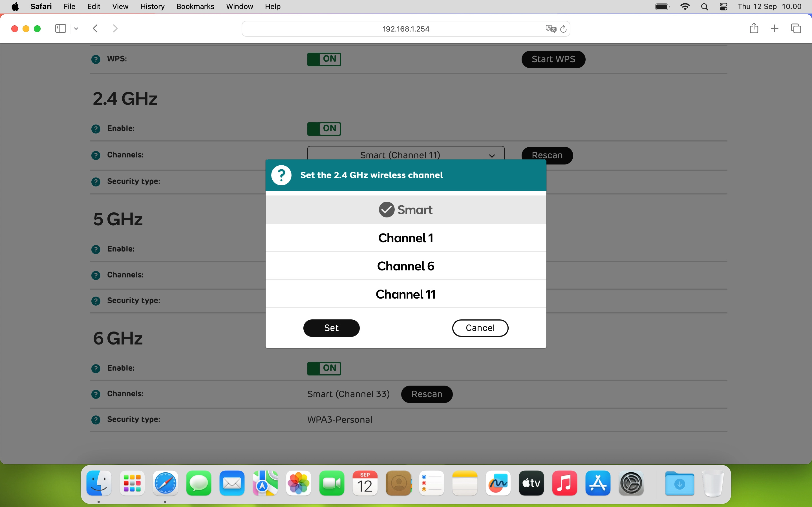Reload the router configuration page
The height and width of the screenshot is (507, 812).
[x=563, y=29]
